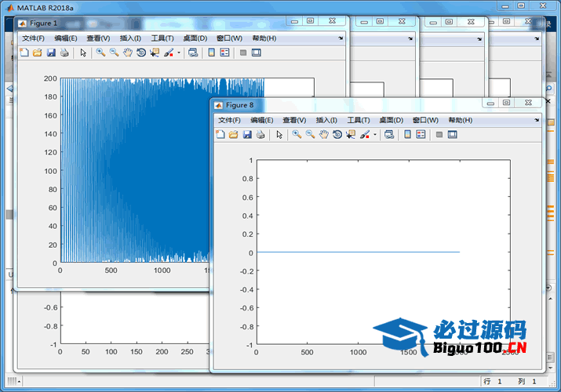Expand Brush tool dropdown arrow in Figure 8
This screenshot has height=392, width=561.
pyautogui.click(x=375, y=135)
